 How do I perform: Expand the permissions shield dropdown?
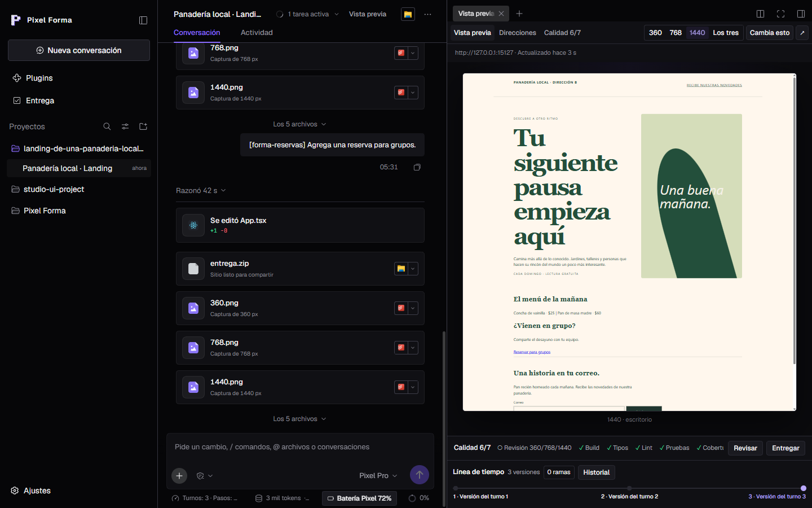pos(204,476)
